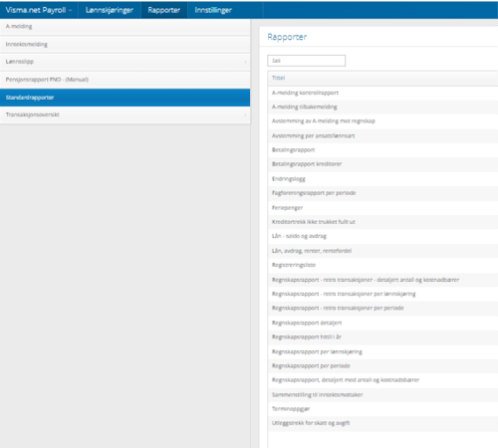Screen dimensions: 498x448
Task: Open A-melding in the sidebar
Action: [124, 27]
